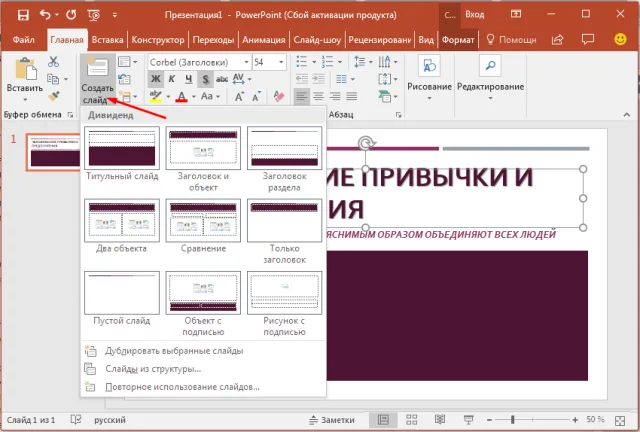Redo the last action

71,15
